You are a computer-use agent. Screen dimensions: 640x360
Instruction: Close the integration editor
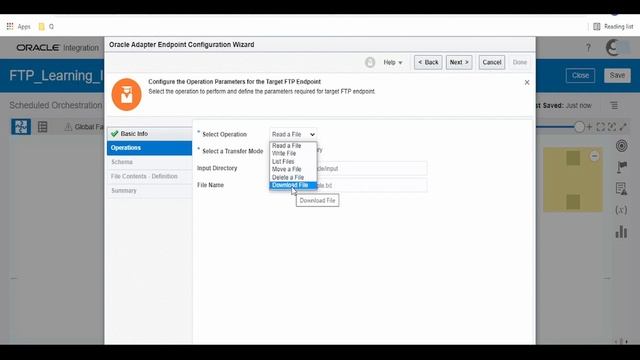pos(580,76)
